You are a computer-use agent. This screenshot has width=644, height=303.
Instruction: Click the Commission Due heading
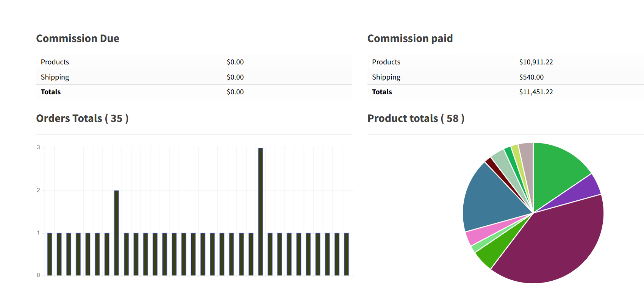78,39
